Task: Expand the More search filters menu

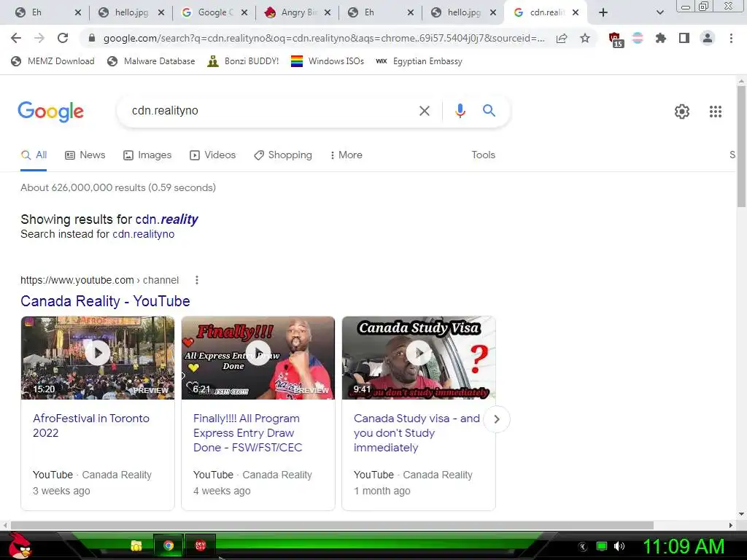Action: [347, 155]
